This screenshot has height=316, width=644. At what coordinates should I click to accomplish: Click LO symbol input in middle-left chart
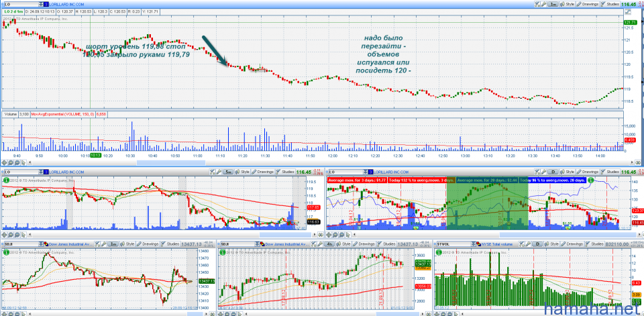click(x=21, y=172)
